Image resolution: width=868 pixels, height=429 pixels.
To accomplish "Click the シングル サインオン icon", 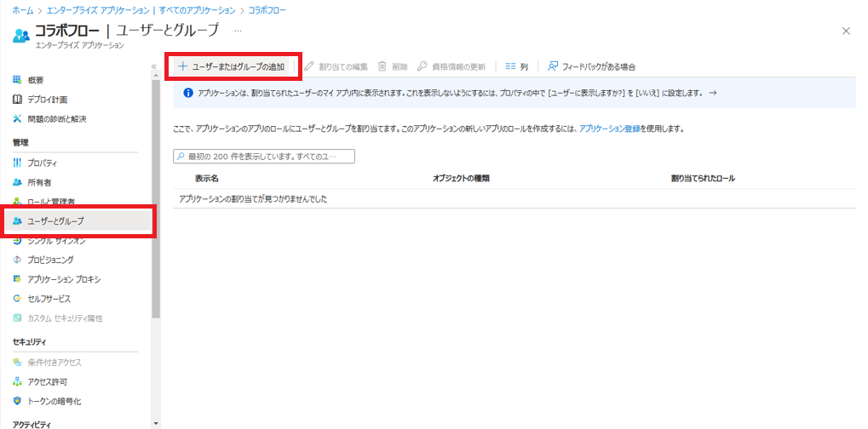I will click(x=16, y=241).
